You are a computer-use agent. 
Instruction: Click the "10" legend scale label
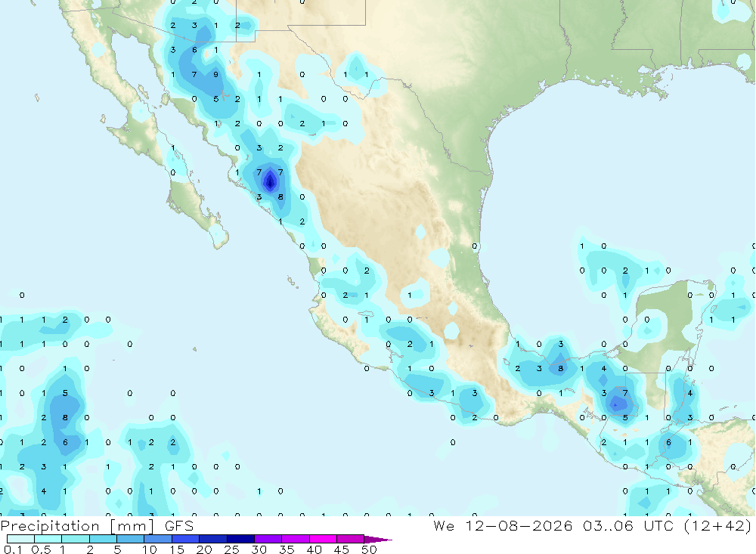tap(150, 549)
